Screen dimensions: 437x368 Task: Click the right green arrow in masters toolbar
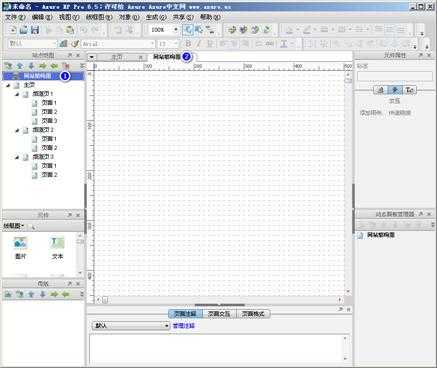54,294
